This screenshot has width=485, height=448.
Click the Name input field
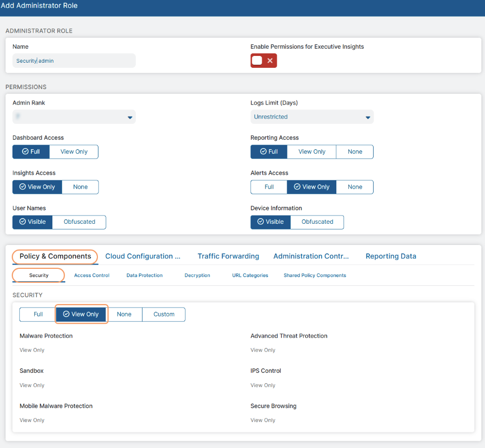click(x=74, y=61)
